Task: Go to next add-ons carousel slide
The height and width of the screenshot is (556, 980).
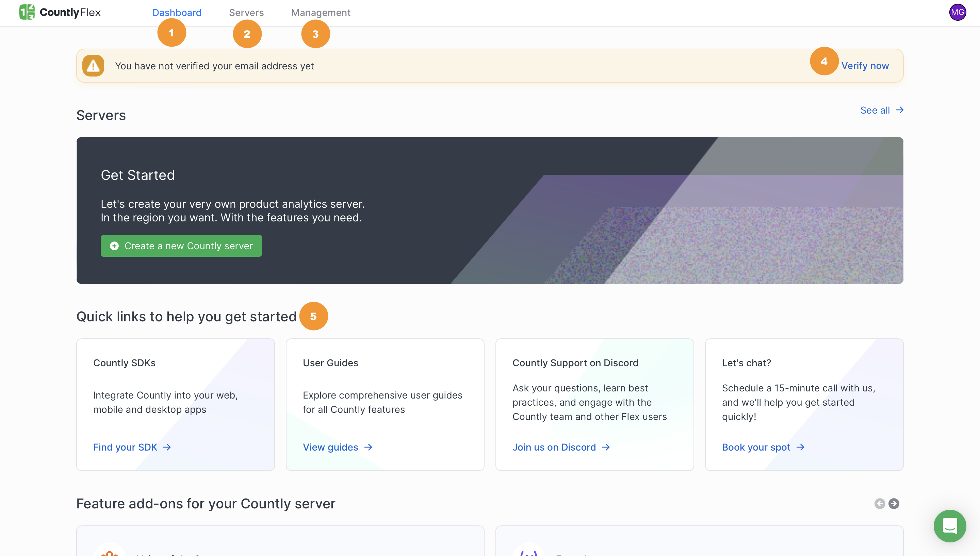Action: pyautogui.click(x=894, y=504)
